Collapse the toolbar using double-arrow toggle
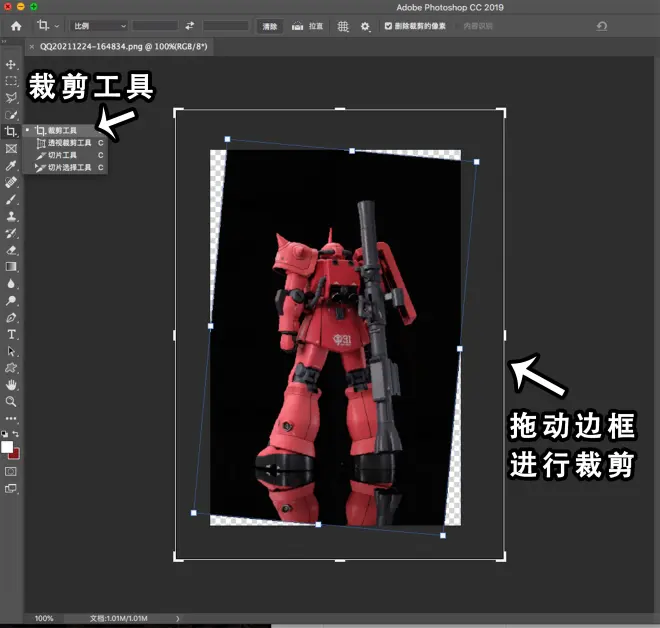660x628 pixels. point(4,41)
